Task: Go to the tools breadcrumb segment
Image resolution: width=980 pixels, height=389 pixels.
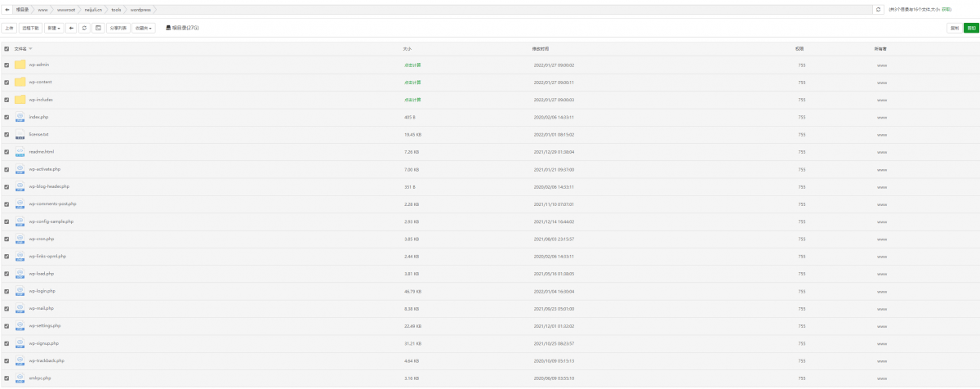Action: point(117,10)
